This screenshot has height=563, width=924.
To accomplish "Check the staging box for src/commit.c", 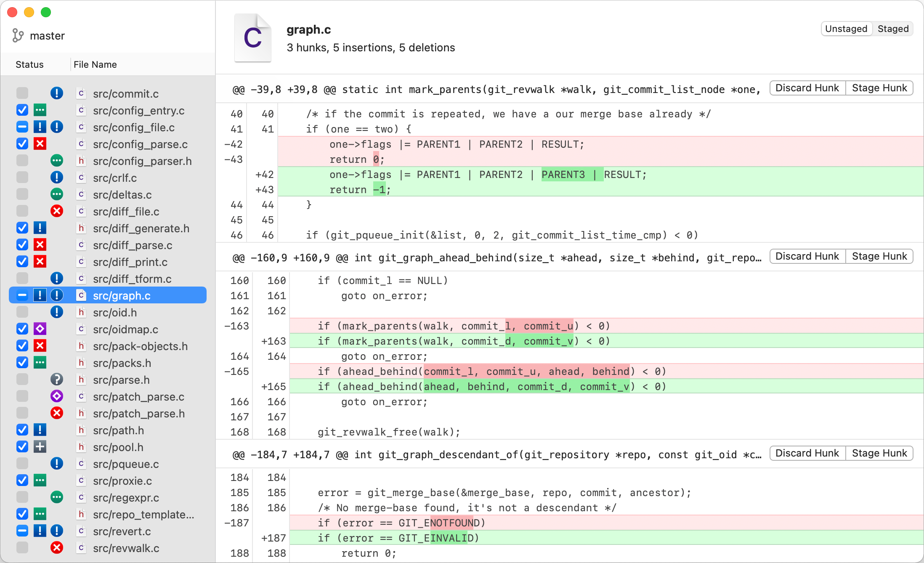I will tap(22, 93).
